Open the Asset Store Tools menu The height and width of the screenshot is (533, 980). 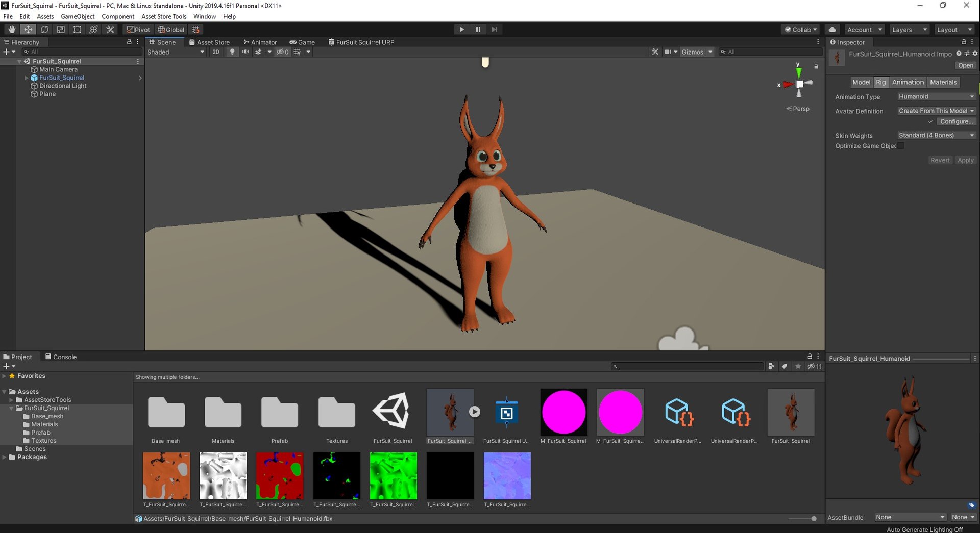164,16
